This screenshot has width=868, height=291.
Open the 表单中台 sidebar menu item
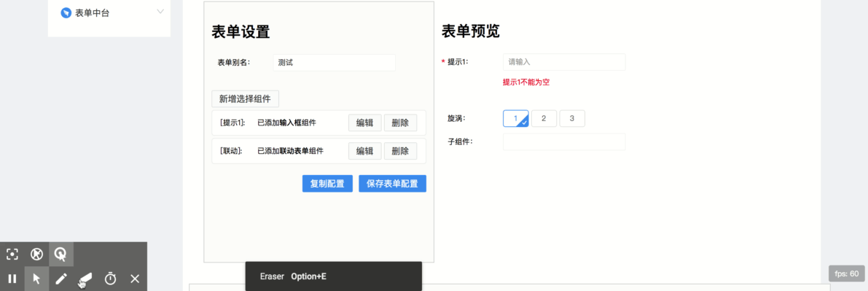tap(109, 12)
